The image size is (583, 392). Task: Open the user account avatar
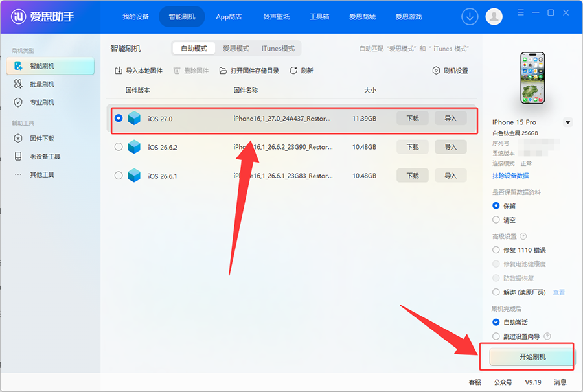pos(494,17)
